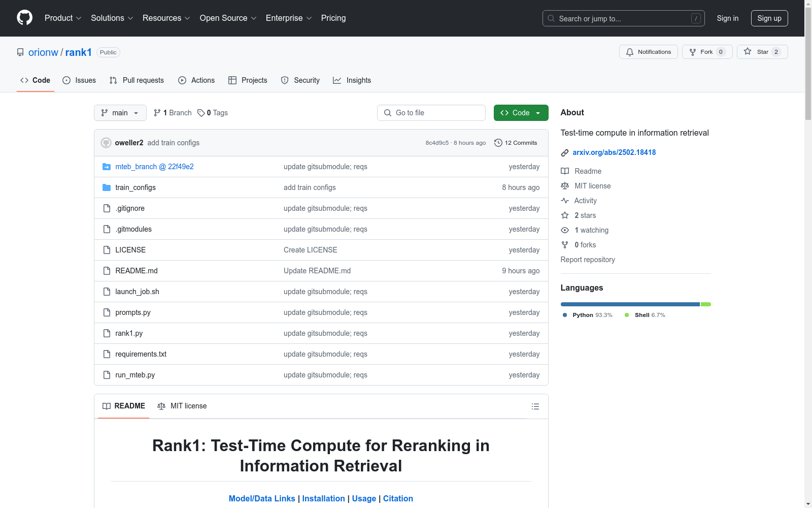Viewport: 812px width, 508px height.
Task: Jump to the Installation section link
Action: coord(323,498)
